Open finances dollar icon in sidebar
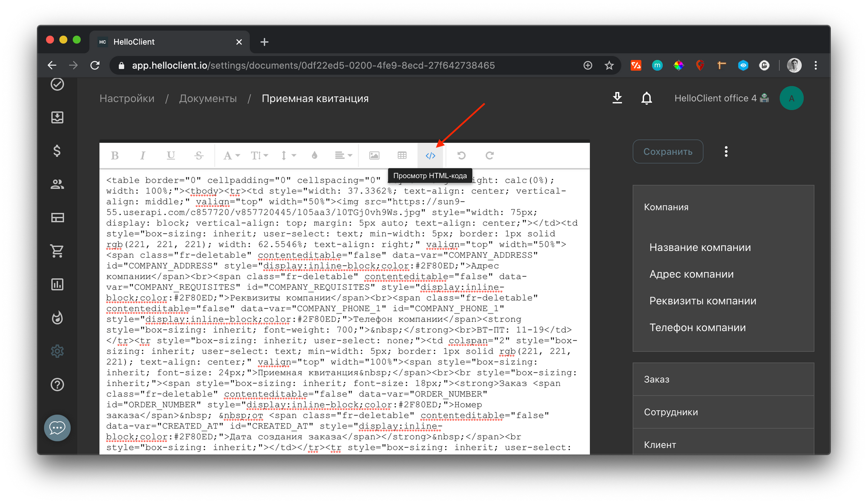Screen dimensions: 868x504 click(57, 151)
